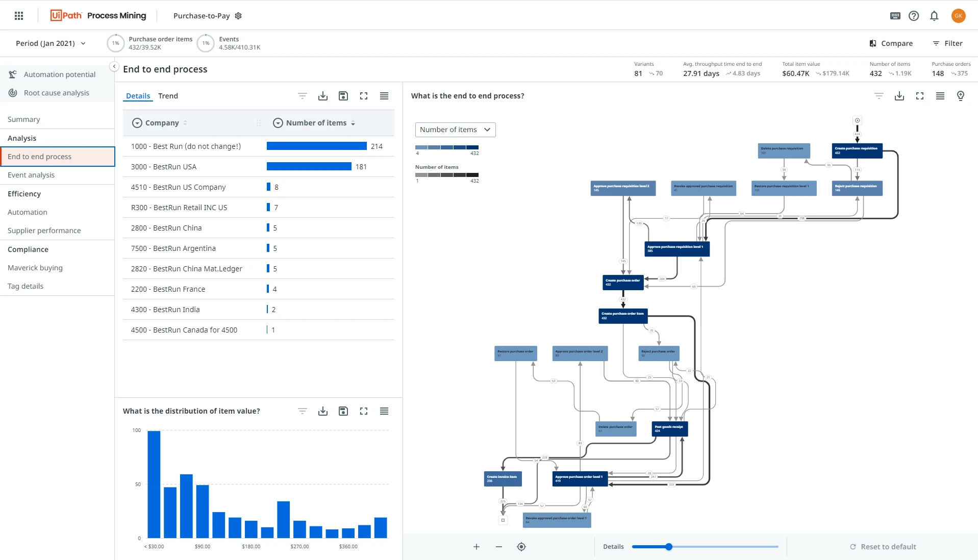
Task: Adjust the Details level slider
Action: point(669,547)
